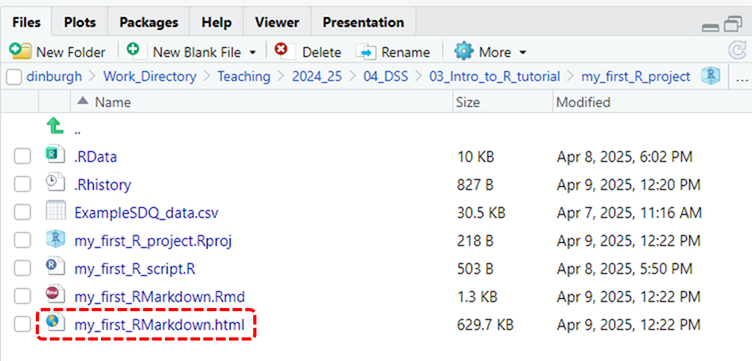This screenshot has width=752, height=361.
Task: Click the New Folder button label
Action: (x=70, y=52)
